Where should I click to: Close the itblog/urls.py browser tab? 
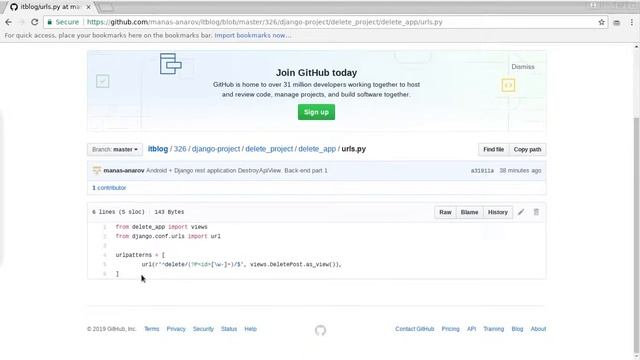click(88, 7)
